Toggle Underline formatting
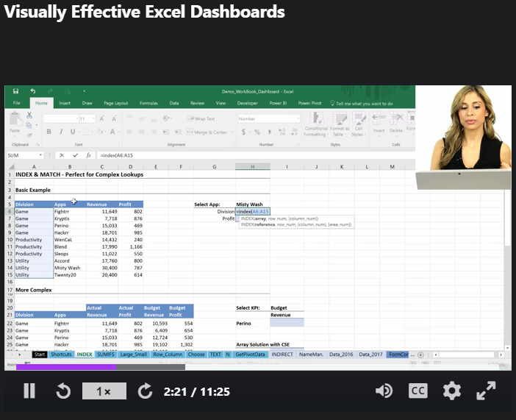Viewport: 516px width, 420px height. [x=72, y=132]
